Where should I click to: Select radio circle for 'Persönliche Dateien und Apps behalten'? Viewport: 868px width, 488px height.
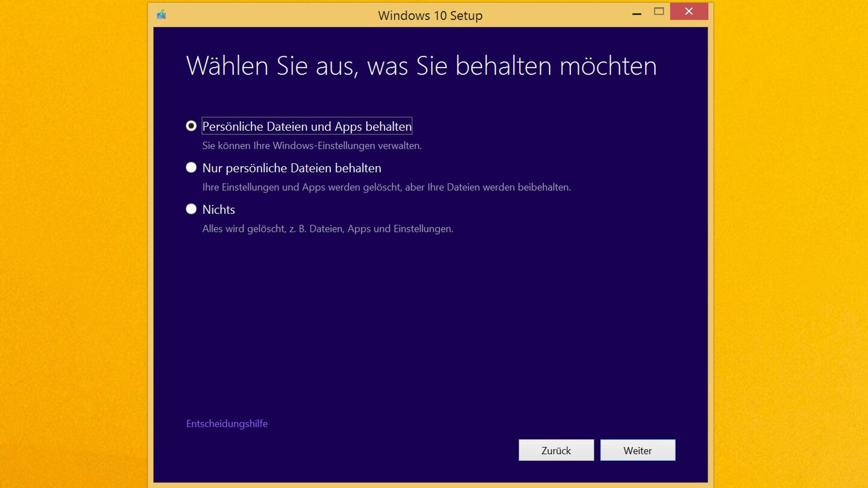tap(191, 126)
